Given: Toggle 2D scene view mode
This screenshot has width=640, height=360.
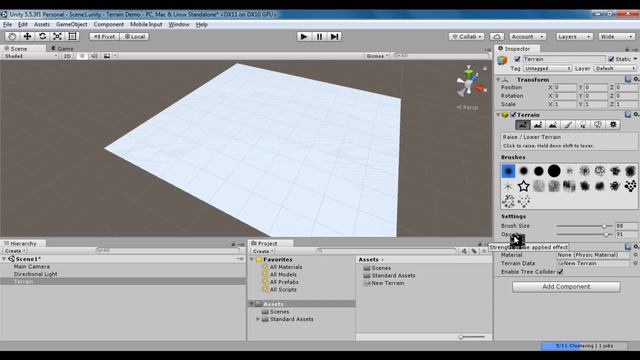Looking at the screenshot, I should [67, 56].
